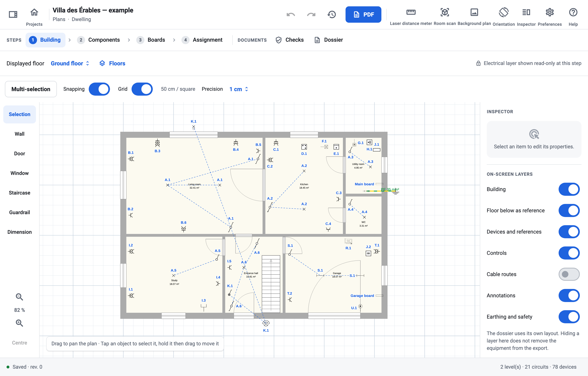Open revision history clock icon
588x376 pixels.
[332, 15]
